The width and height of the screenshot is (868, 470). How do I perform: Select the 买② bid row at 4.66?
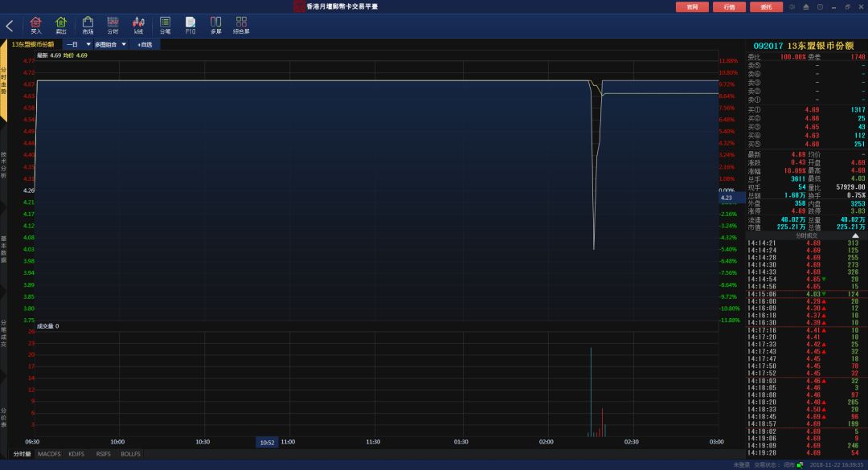tap(806, 118)
